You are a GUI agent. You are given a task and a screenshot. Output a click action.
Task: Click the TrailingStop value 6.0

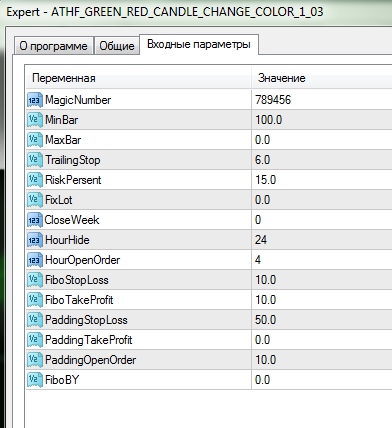coord(262,160)
